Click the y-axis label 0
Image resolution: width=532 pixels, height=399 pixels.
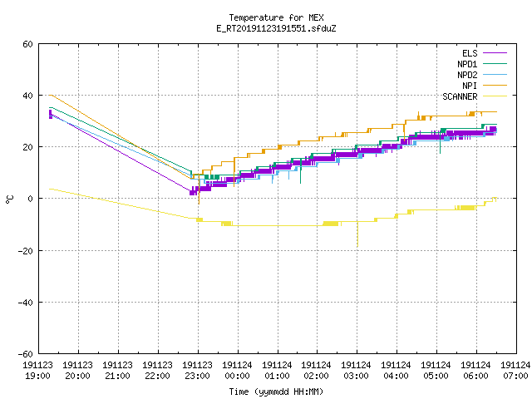click(31, 199)
